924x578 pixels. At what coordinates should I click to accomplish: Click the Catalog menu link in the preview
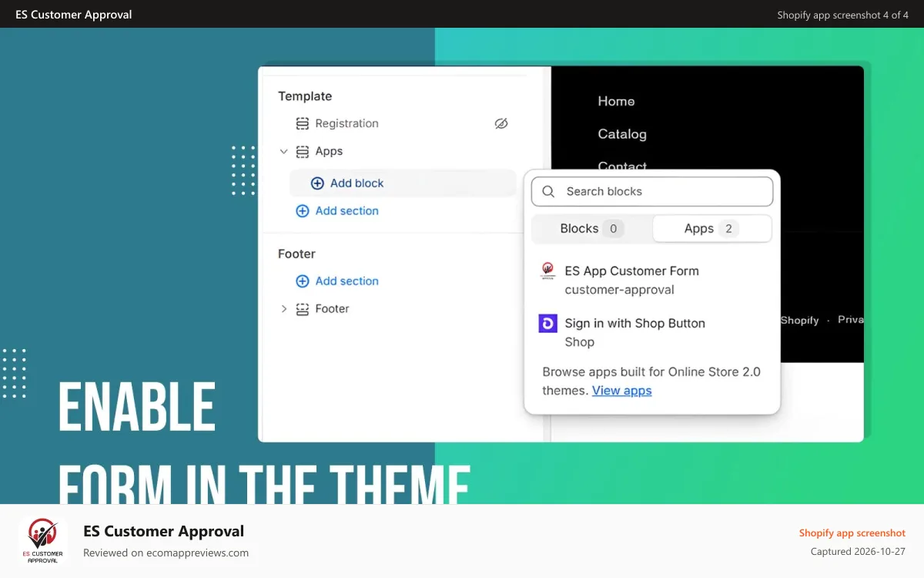622,134
